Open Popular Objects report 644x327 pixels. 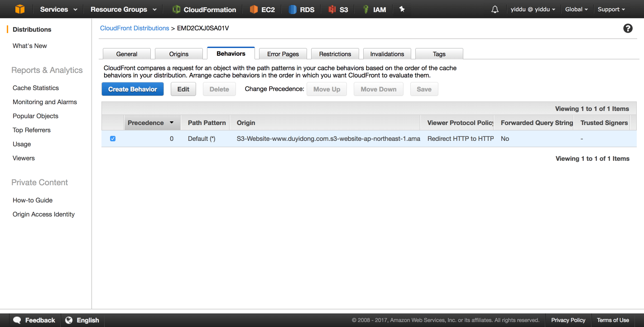(x=35, y=116)
